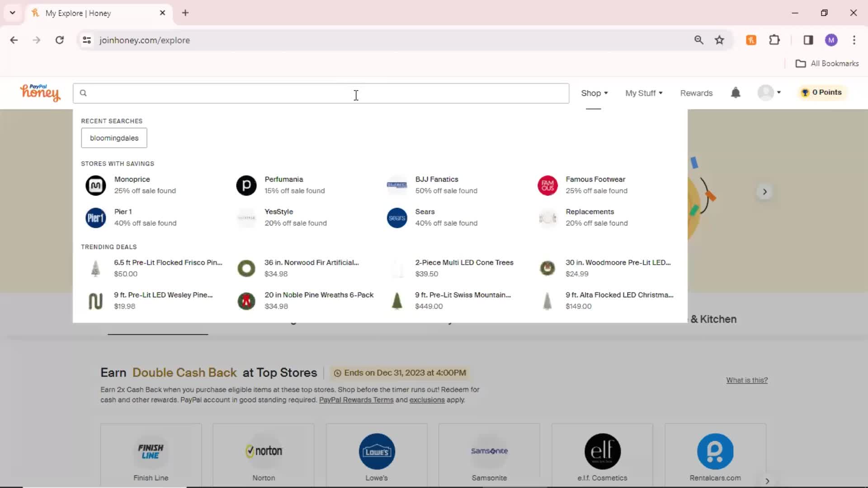Click Monoprice store name text
This screenshot has width=868, height=488.
click(132, 179)
